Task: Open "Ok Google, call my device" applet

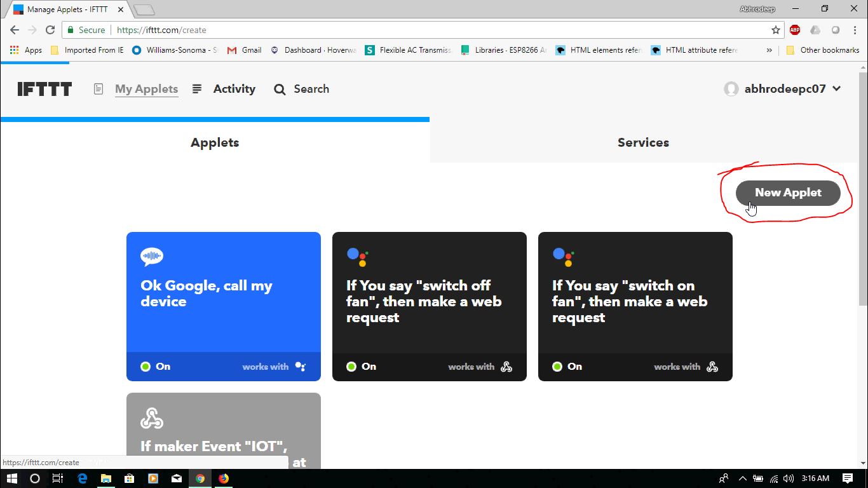Action: [224, 306]
